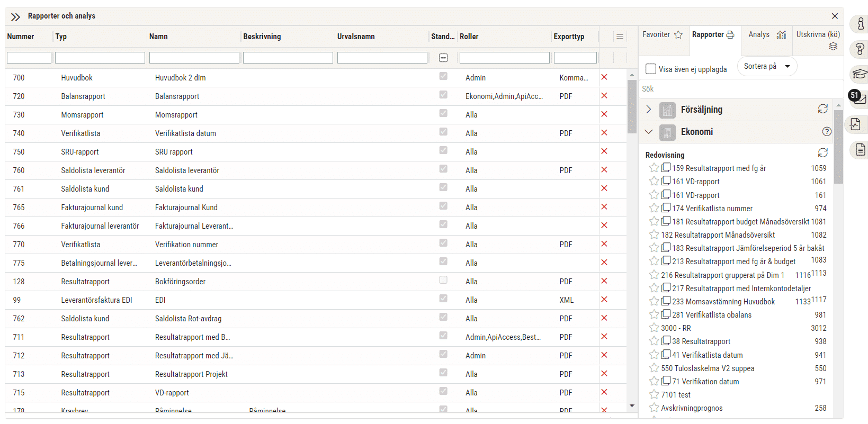Toggle Standard checkbox for Huvudbok 2 dim
This screenshot has width=868, height=424.
(443, 76)
